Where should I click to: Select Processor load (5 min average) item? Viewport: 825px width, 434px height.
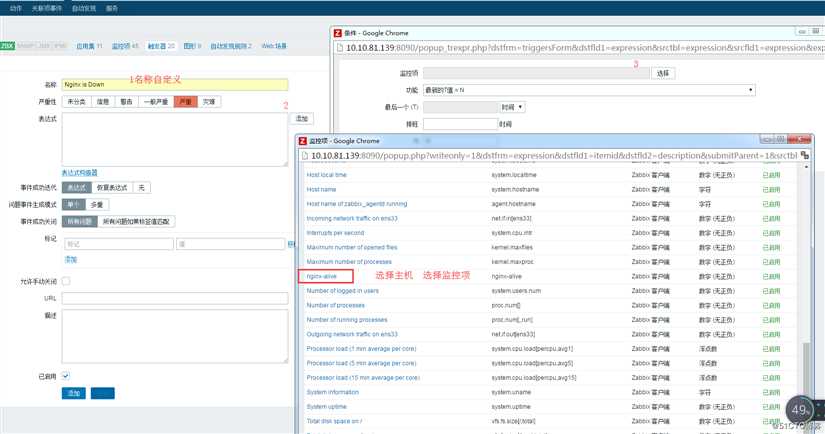coord(361,363)
